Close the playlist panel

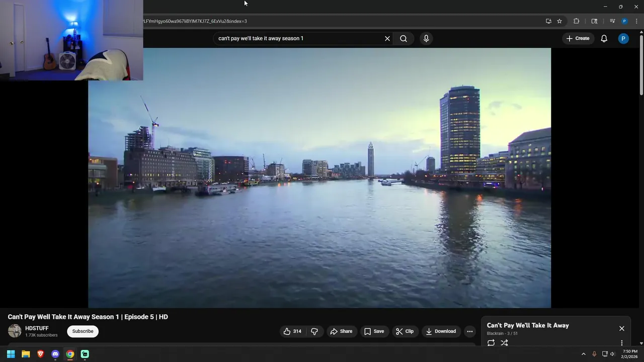coord(622,328)
